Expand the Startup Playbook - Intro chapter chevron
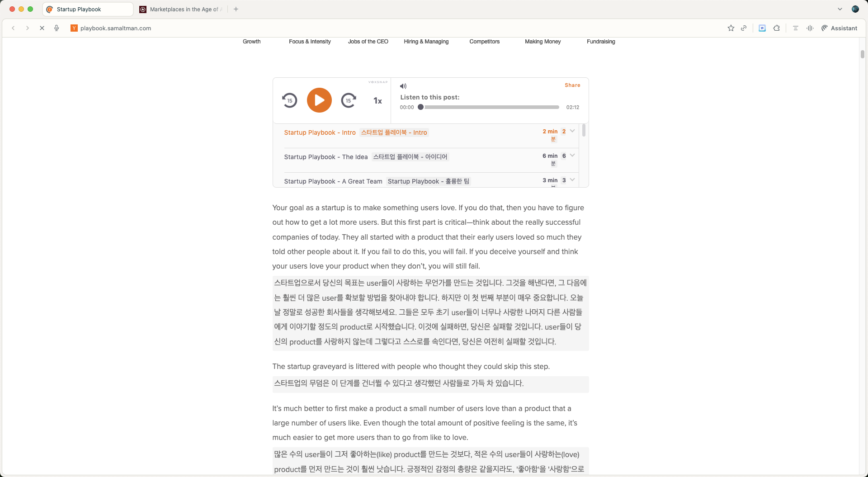Viewport: 868px width, 477px height. (572, 131)
